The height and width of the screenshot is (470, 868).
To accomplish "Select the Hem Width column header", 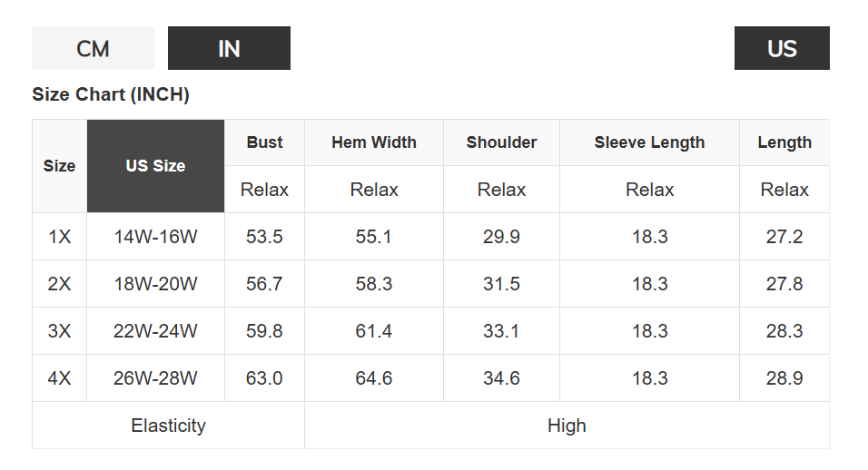I will coord(374,142).
